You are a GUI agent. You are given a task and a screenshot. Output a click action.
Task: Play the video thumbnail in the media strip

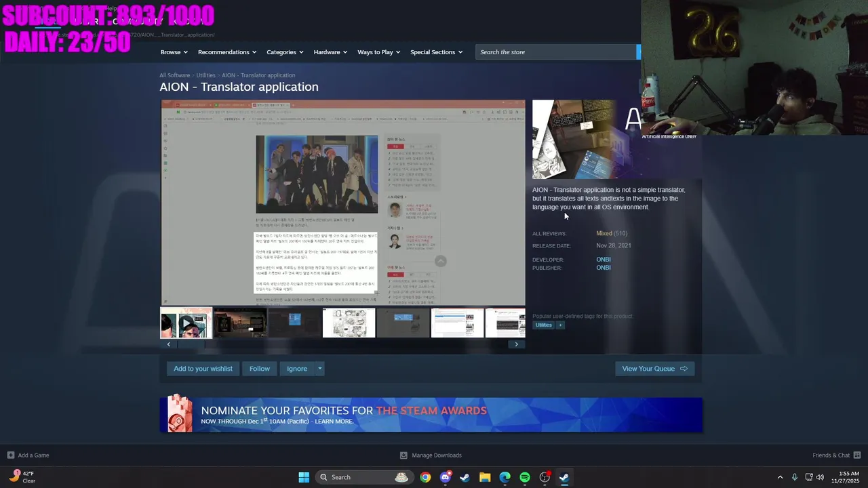point(186,323)
